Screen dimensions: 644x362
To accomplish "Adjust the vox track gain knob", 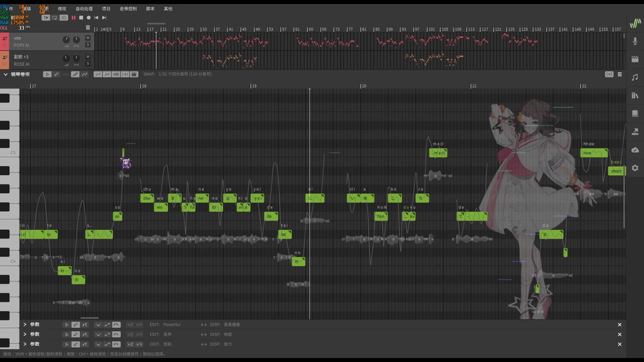I will 66,40.
